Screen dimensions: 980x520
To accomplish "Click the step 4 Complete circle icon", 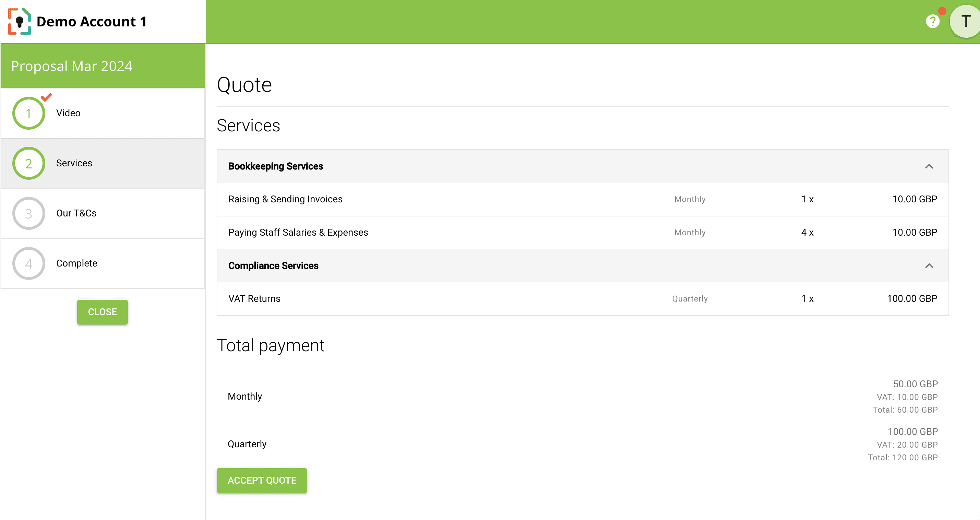I will click(29, 263).
